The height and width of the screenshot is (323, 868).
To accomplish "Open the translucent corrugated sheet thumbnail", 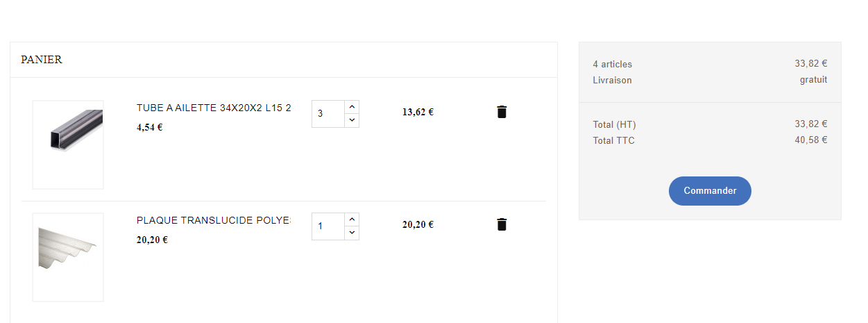I will coord(68,257).
